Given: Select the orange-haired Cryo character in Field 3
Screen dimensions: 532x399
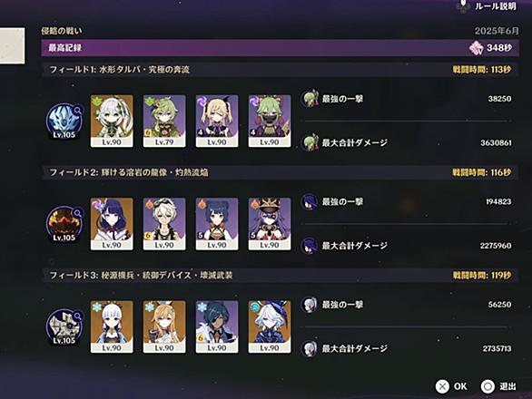Looking at the screenshot, I should [x=164, y=326].
